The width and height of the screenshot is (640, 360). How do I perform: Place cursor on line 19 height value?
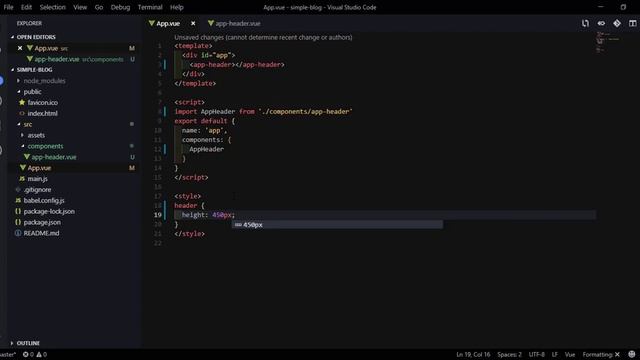pyautogui.click(x=222, y=215)
